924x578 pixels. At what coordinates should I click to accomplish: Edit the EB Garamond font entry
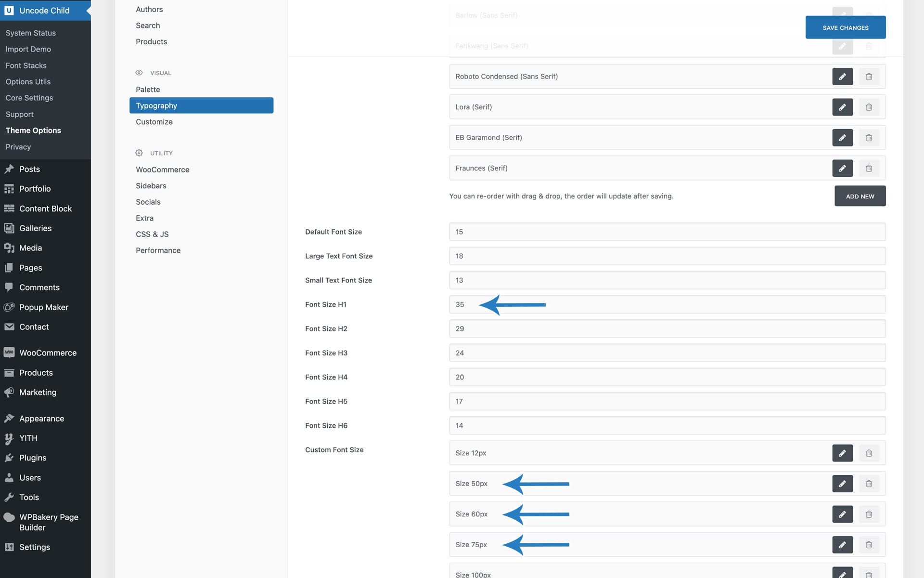(842, 138)
